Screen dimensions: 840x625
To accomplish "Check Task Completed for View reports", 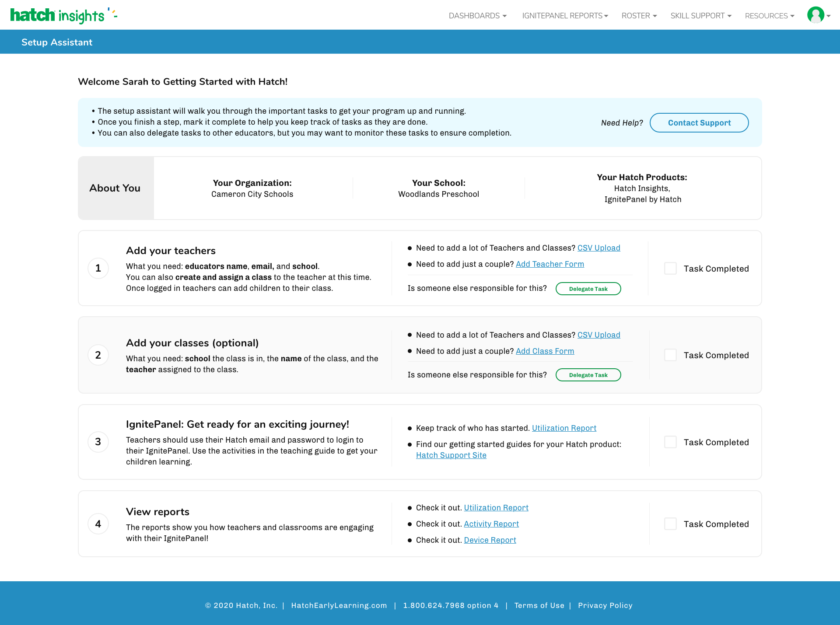I will [x=670, y=524].
